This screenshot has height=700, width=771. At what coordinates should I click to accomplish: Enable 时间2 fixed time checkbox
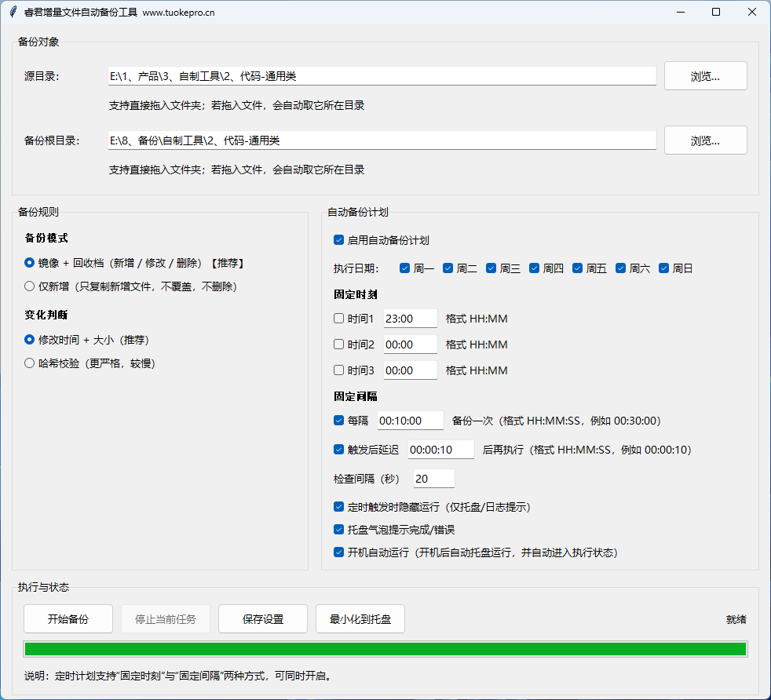339,345
